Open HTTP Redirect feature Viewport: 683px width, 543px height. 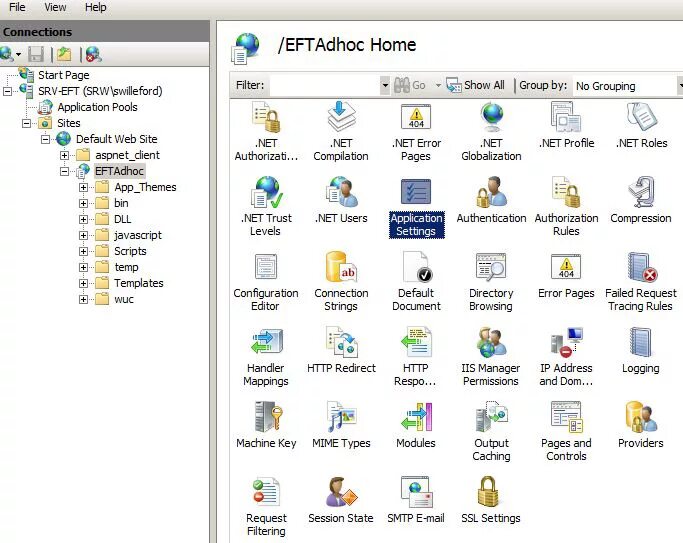coord(341,350)
